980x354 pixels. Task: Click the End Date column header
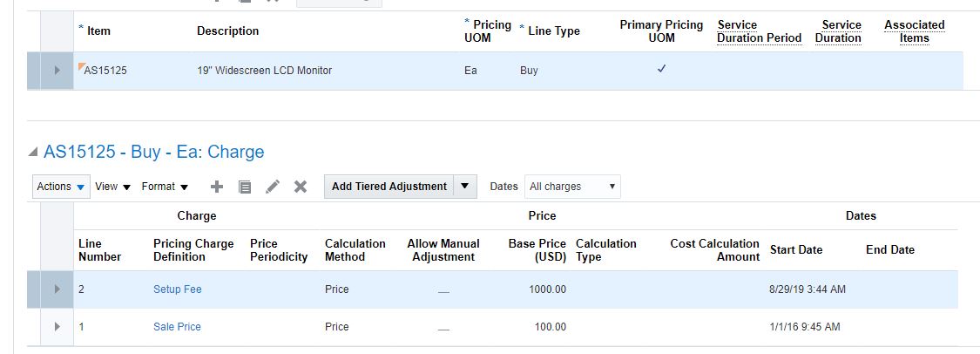(x=890, y=250)
